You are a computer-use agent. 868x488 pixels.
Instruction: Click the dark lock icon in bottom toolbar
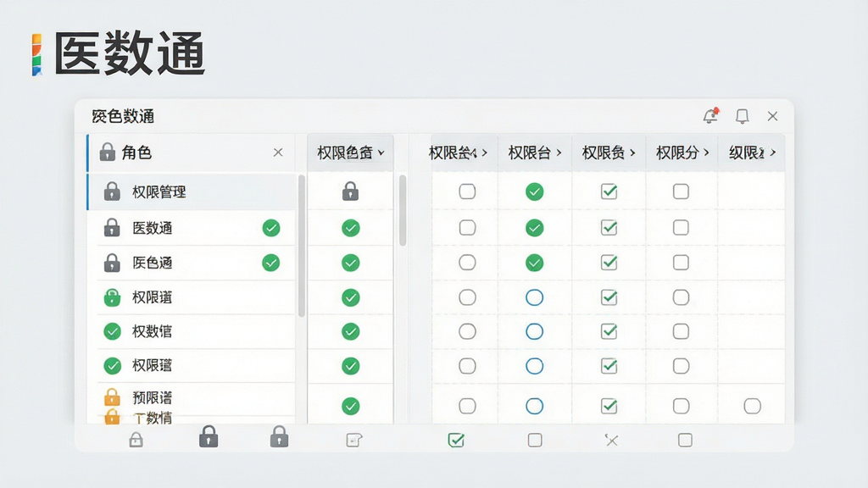point(209,436)
